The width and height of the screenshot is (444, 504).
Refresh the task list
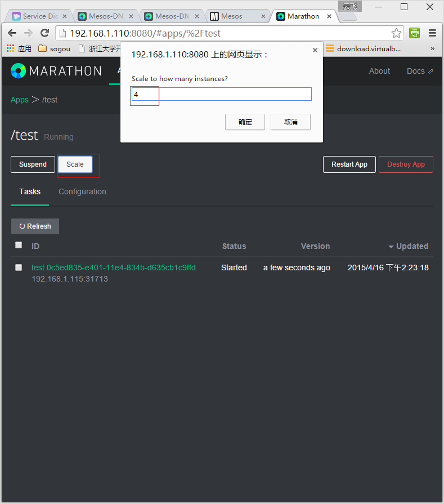pos(35,226)
